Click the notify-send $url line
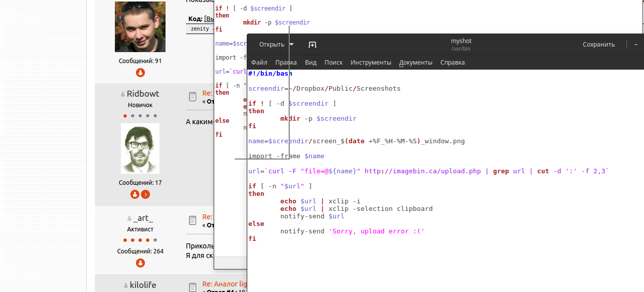The height and width of the screenshot is (292, 644). pyautogui.click(x=312, y=216)
